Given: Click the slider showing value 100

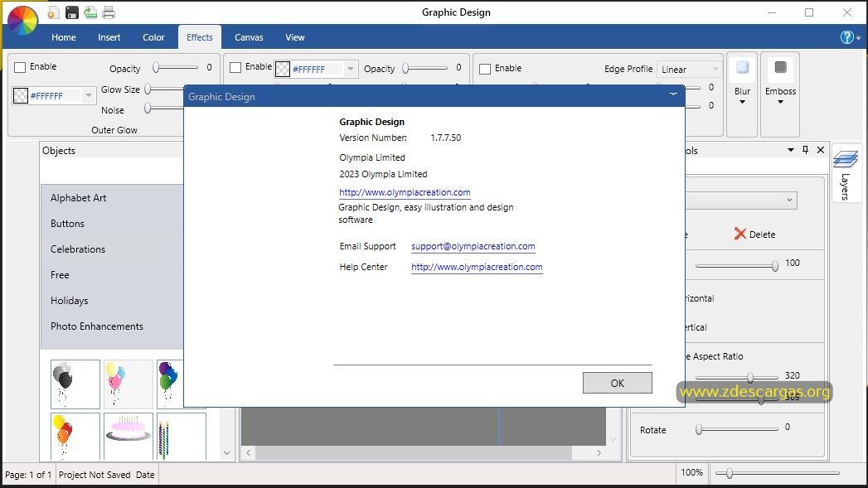Looking at the screenshot, I should (x=737, y=266).
